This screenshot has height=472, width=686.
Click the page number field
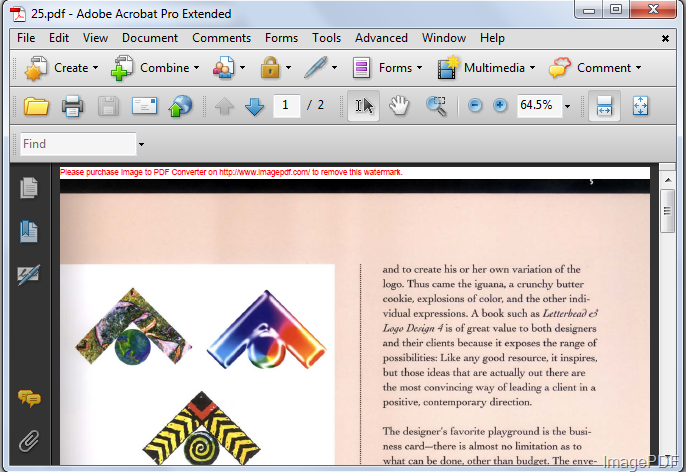pos(287,106)
